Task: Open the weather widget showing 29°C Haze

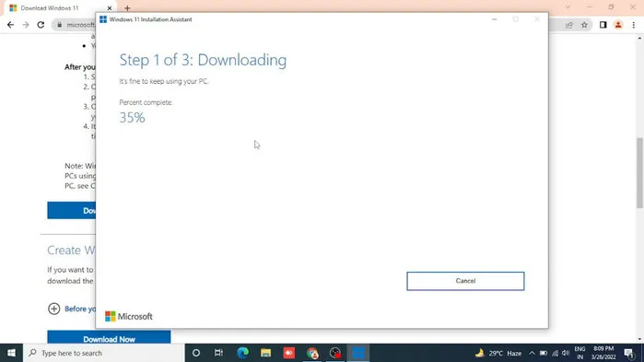Action: [x=498, y=353]
